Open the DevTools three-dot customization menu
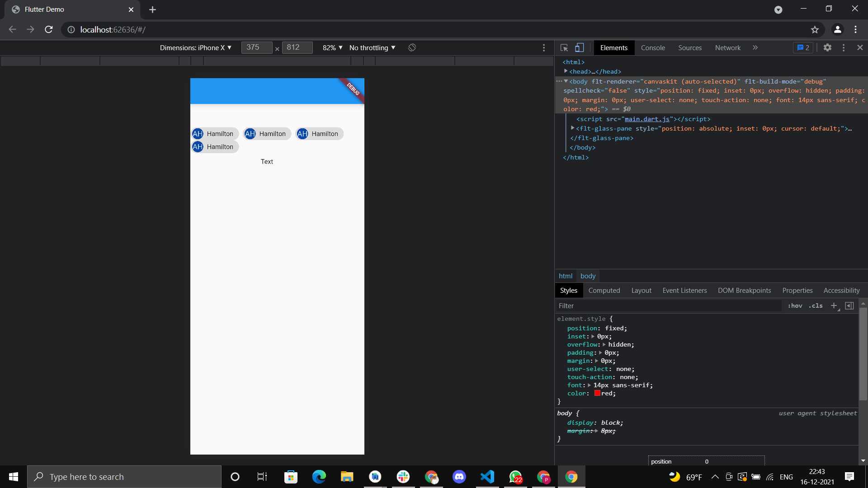Screen dimensions: 868x488 (x=844, y=47)
